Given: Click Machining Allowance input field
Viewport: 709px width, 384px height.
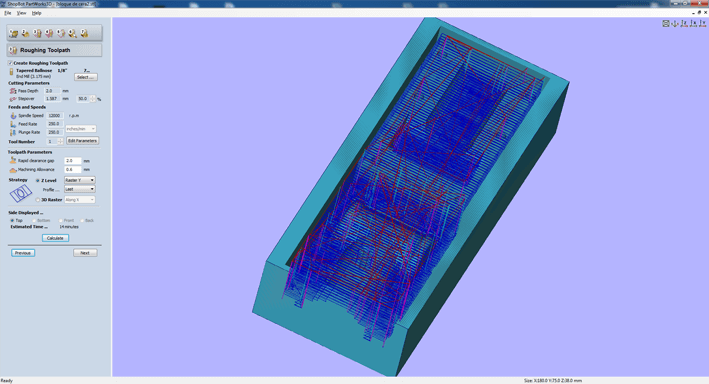Looking at the screenshot, I should pyautogui.click(x=72, y=170).
